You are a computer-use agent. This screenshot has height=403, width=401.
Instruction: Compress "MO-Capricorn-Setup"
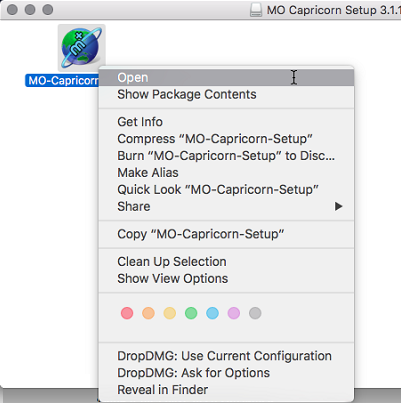(226, 139)
